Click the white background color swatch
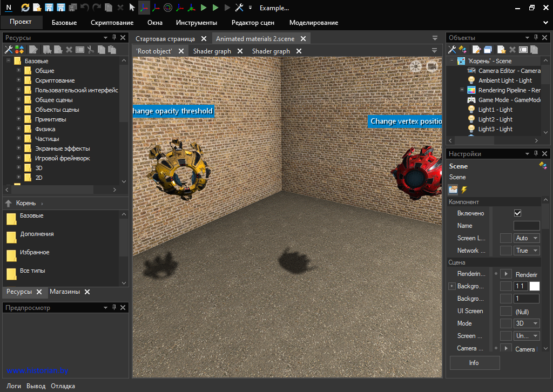This screenshot has height=392, width=553. tap(534, 286)
